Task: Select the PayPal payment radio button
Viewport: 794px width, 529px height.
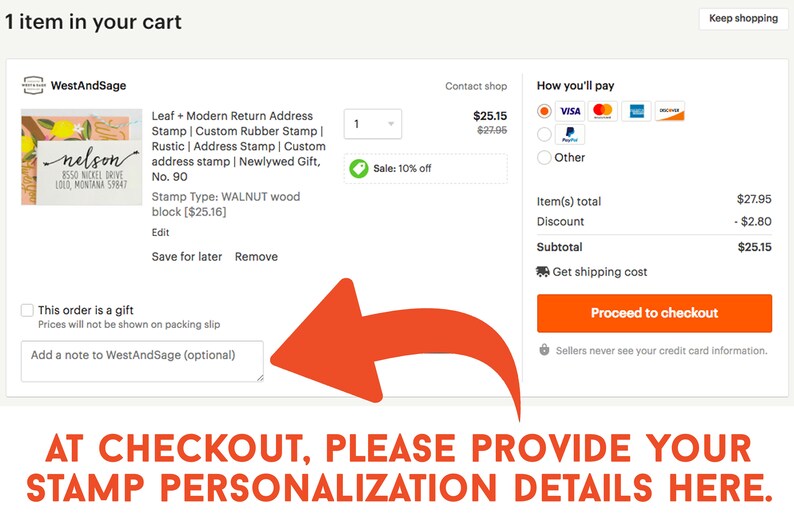Action: tap(544, 134)
